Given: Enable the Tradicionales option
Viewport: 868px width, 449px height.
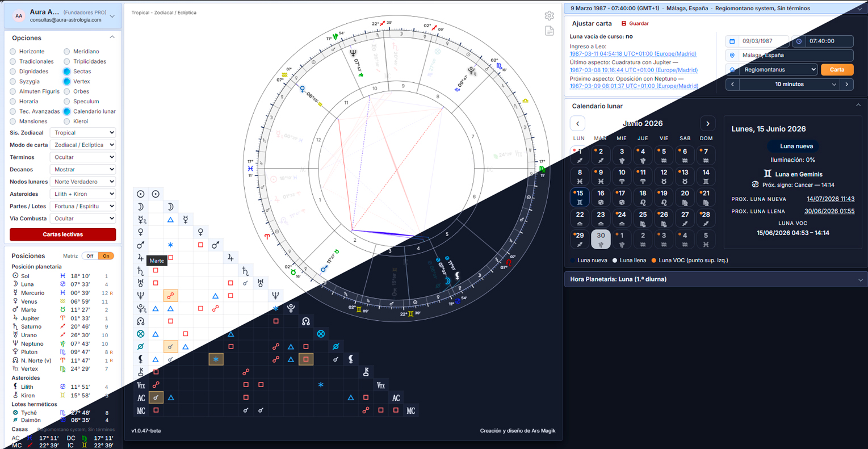Looking at the screenshot, I should pyautogui.click(x=13, y=61).
